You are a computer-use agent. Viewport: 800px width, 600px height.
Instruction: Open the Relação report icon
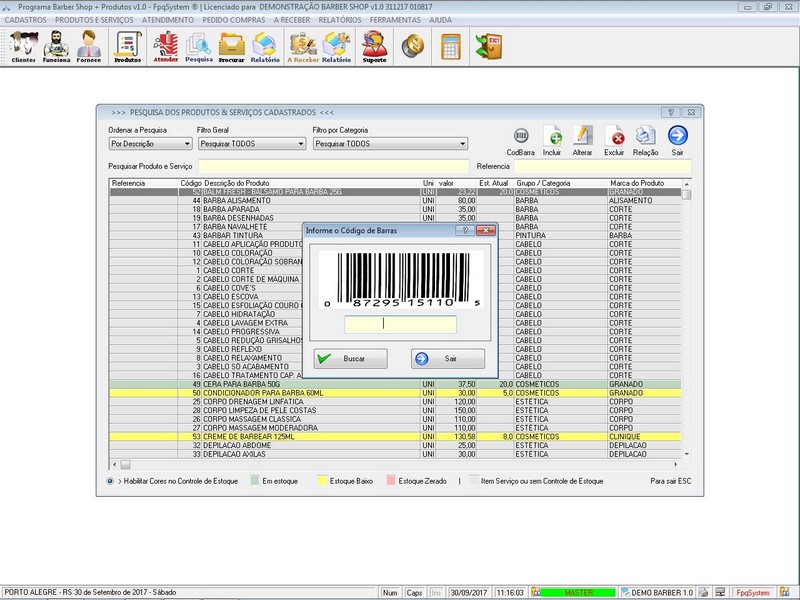click(x=646, y=138)
